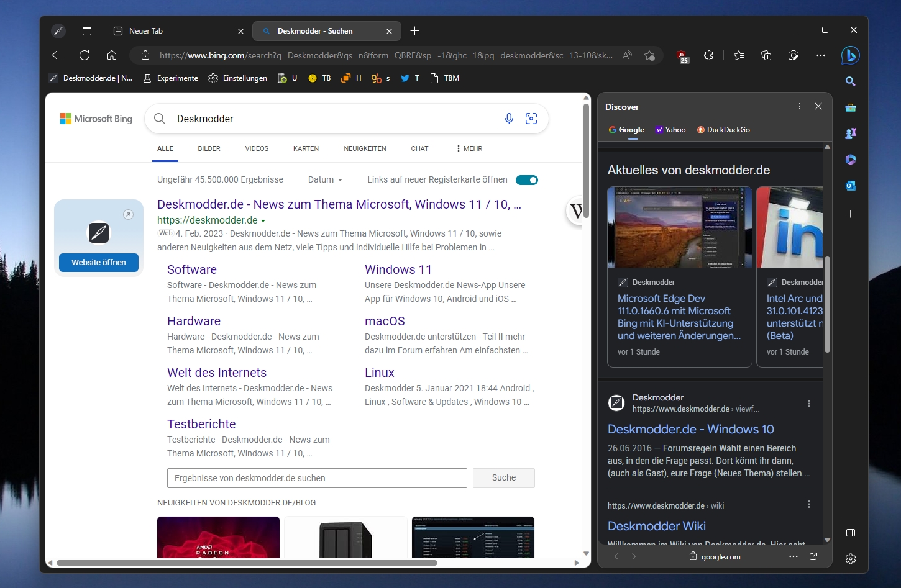This screenshot has width=901, height=588.
Task: Switch to NEUIGKEITEN search tab
Action: (365, 148)
